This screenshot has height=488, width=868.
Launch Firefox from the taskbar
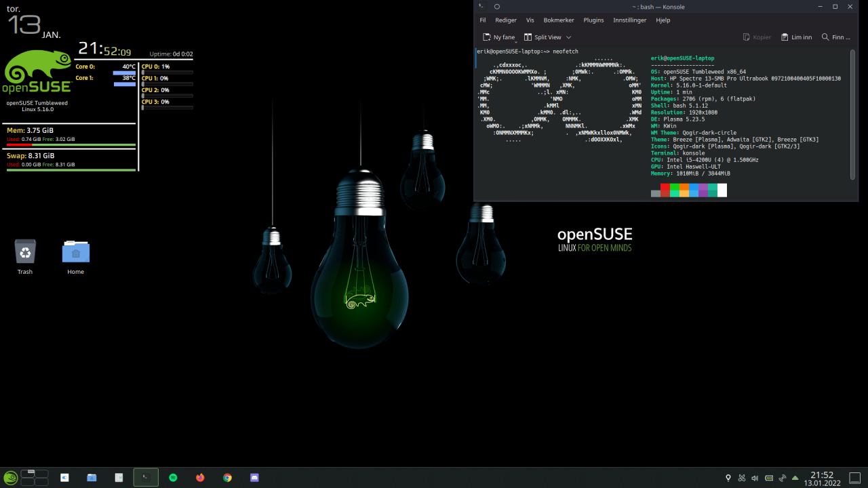point(200,477)
